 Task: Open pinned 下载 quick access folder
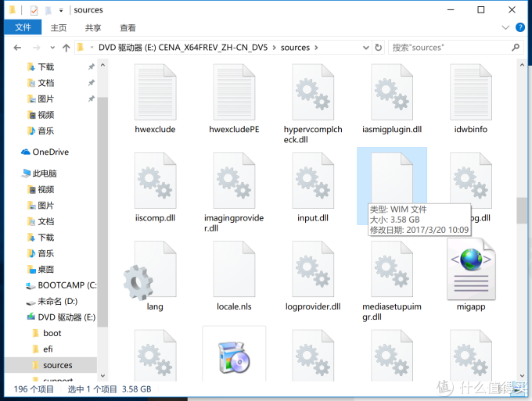click(x=41, y=67)
